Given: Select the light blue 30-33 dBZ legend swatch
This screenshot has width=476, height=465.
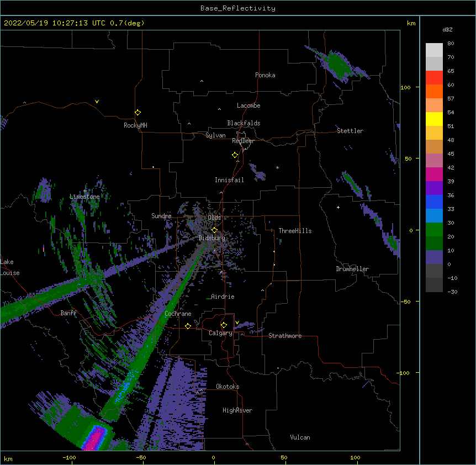Looking at the screenshot, I should click(x=434, y=216).
